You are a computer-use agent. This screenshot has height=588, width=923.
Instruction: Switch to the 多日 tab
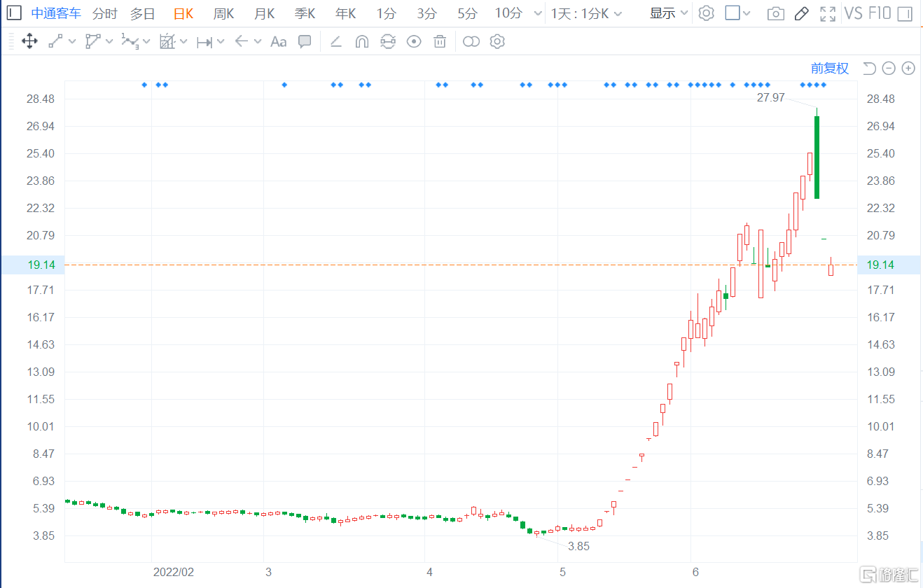[142, 13]
